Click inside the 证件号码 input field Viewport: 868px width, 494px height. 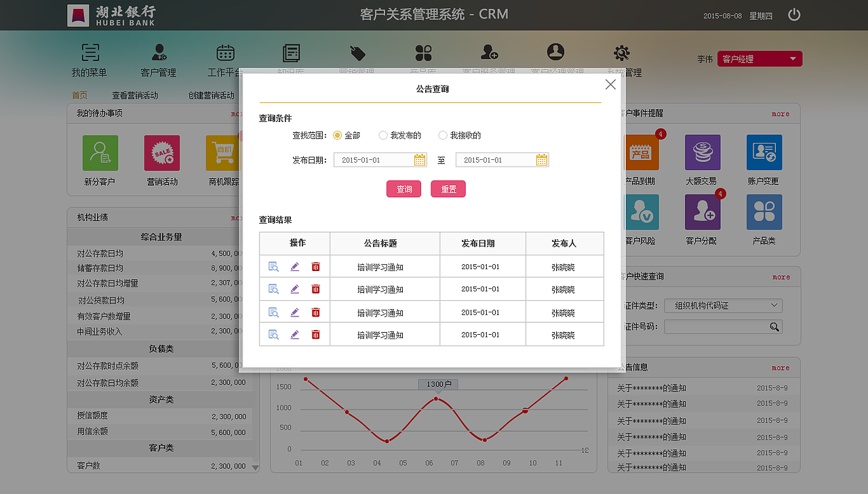coord(715,327)
